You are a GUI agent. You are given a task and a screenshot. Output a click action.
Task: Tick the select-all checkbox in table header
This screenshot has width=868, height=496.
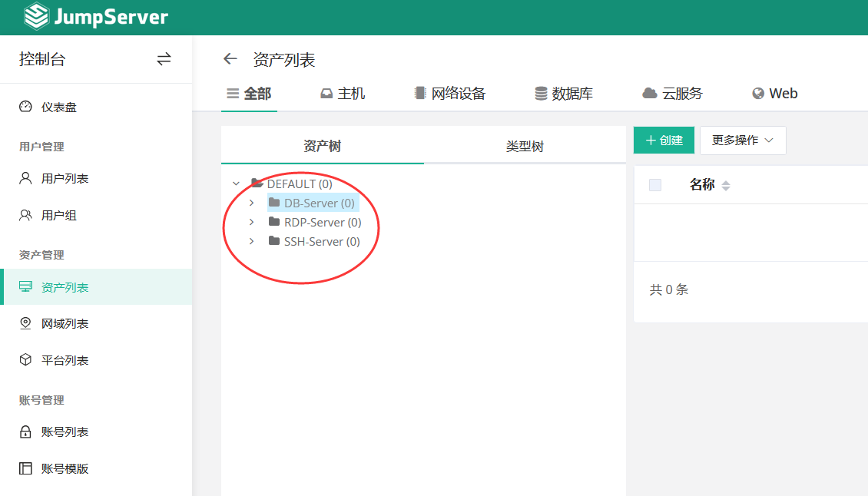point(655,185)
